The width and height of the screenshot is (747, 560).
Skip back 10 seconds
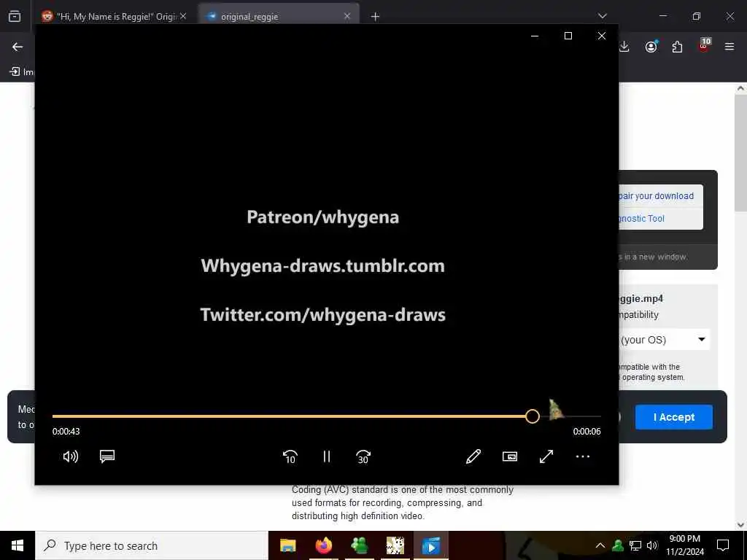[290, 456]
